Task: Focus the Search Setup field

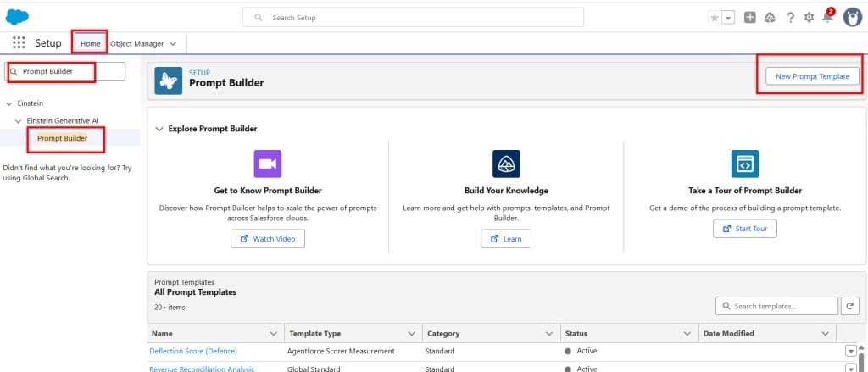Action: pyautogui.click(x=413, y=18)
